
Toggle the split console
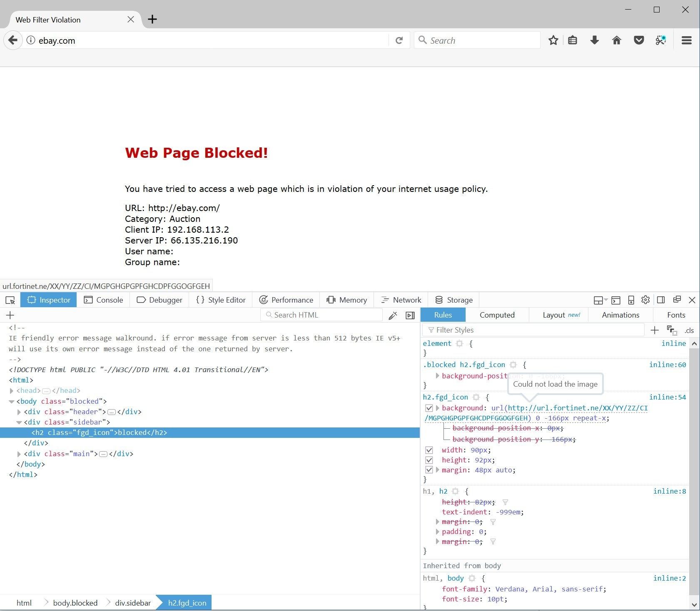pyautogui.click(x=616, y=300)
